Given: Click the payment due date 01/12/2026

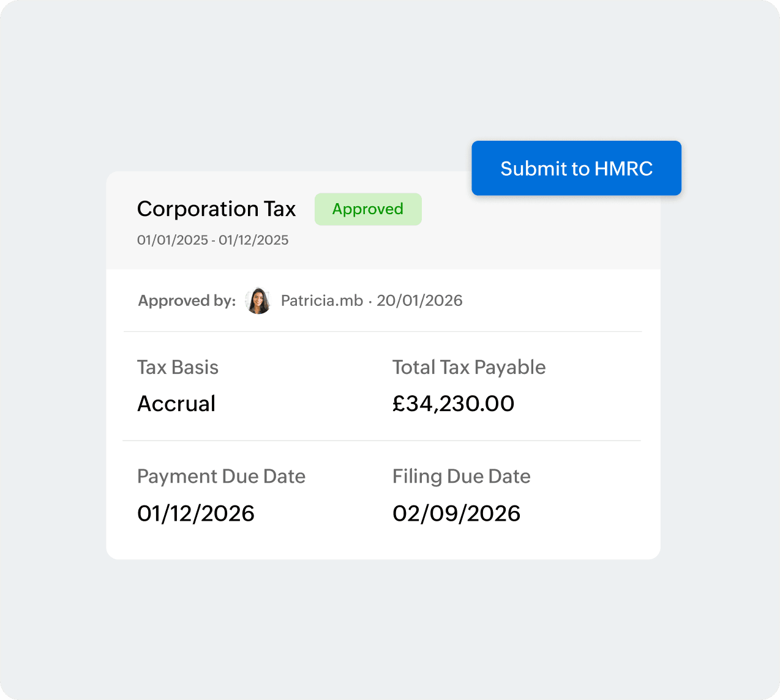Looking at the screenshot, I should pos(196,513).
